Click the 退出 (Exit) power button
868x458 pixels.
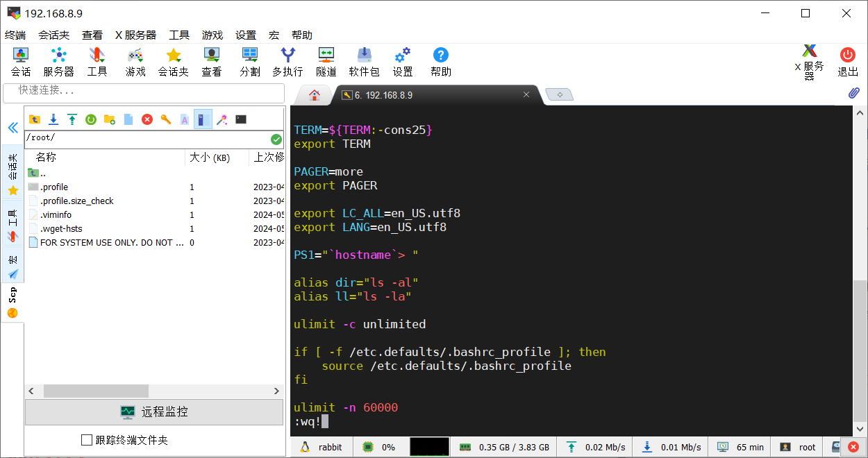(847, 61)
